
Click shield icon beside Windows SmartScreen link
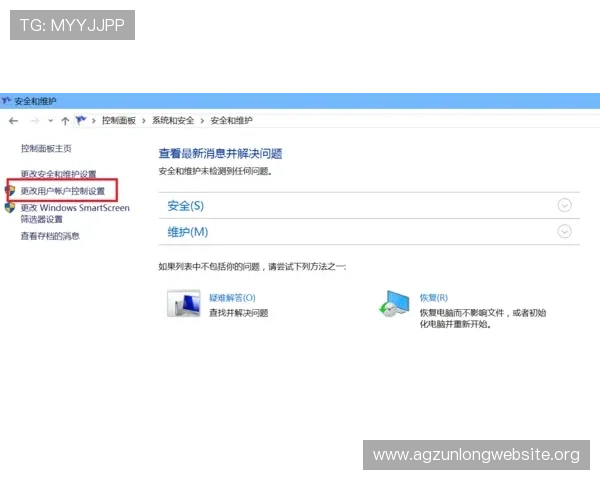[10, 207]
